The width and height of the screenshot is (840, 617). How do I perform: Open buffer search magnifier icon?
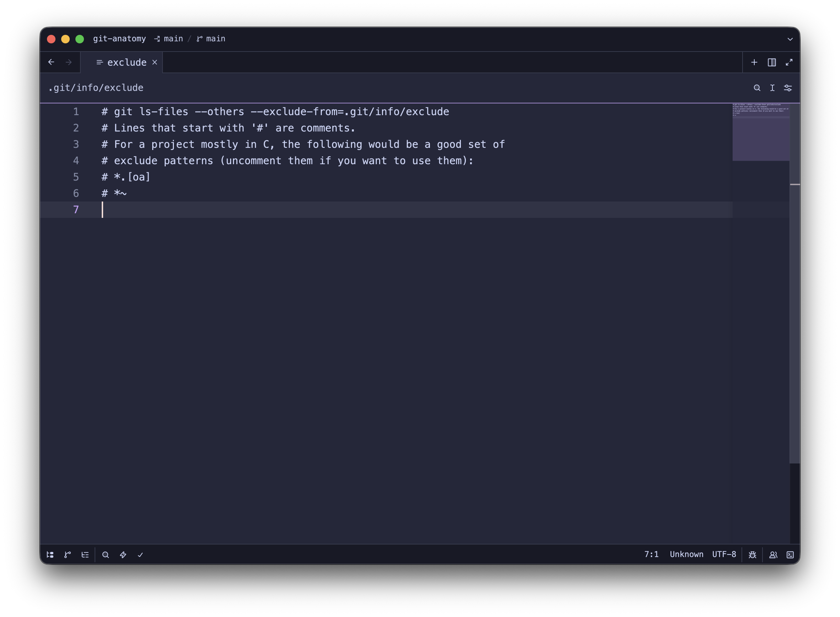[757, 88]
